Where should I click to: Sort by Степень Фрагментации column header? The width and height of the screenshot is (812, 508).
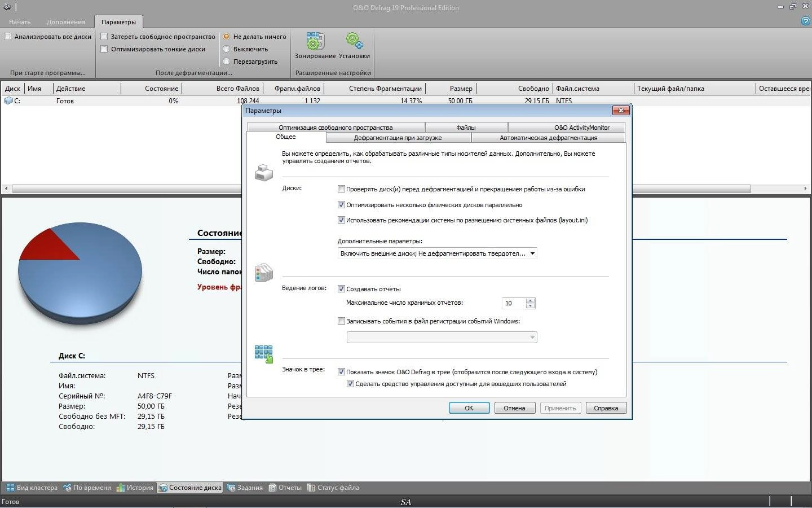[x=374, y=89]
